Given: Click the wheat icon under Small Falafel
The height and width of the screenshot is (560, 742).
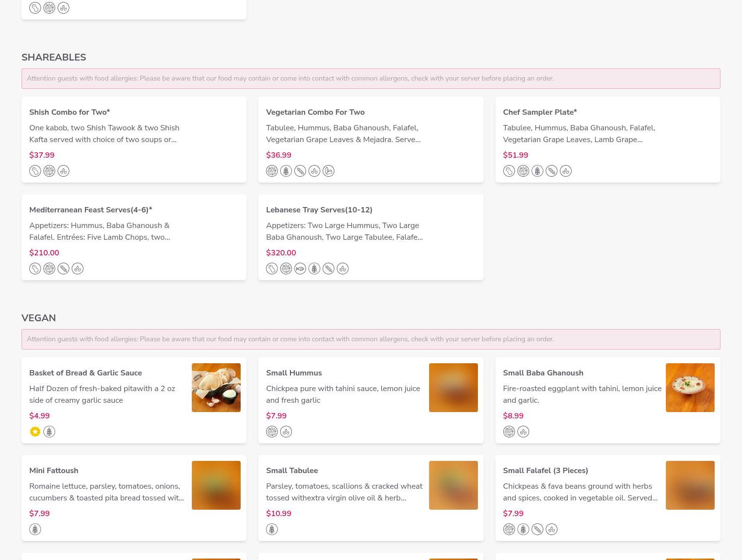Looking at the screenshot, I should (x=523, y=529).
